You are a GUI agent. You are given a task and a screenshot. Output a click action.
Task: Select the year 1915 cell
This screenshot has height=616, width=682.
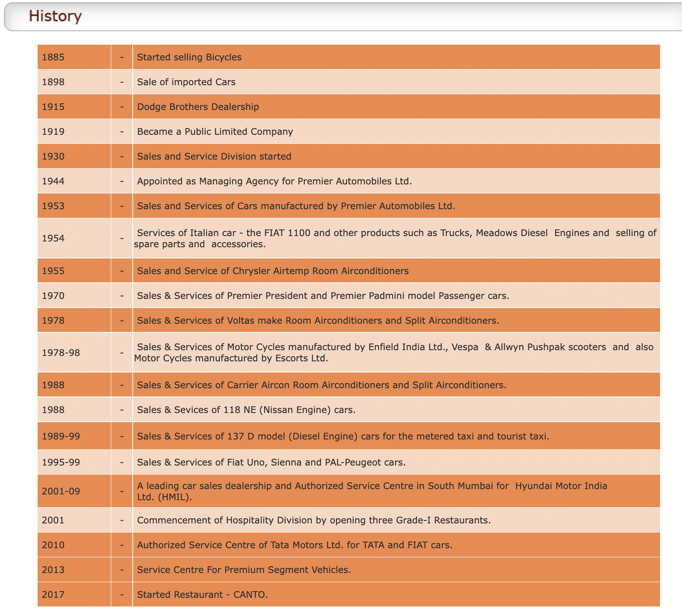[x=74, y=107]
